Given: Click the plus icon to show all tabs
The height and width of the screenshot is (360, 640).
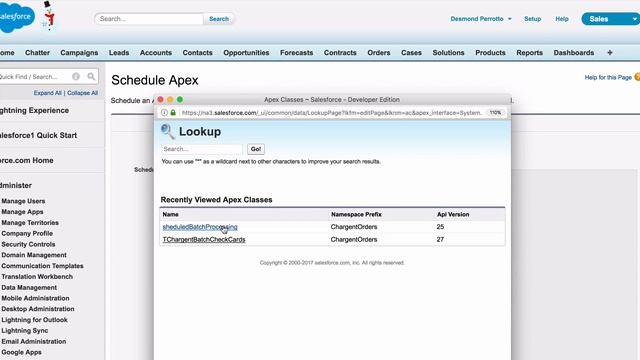Looking at the screenshot, I should coord(610,53).
